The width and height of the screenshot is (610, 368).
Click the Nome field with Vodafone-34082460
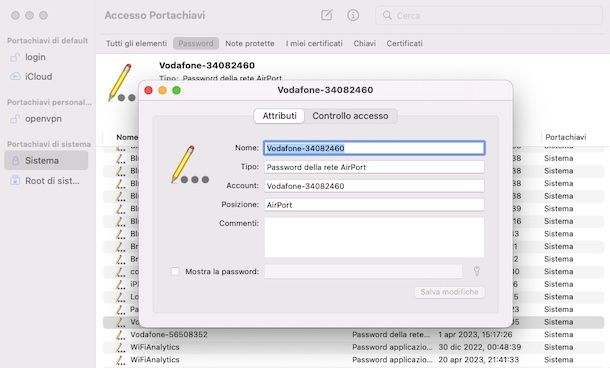[374, 148]
